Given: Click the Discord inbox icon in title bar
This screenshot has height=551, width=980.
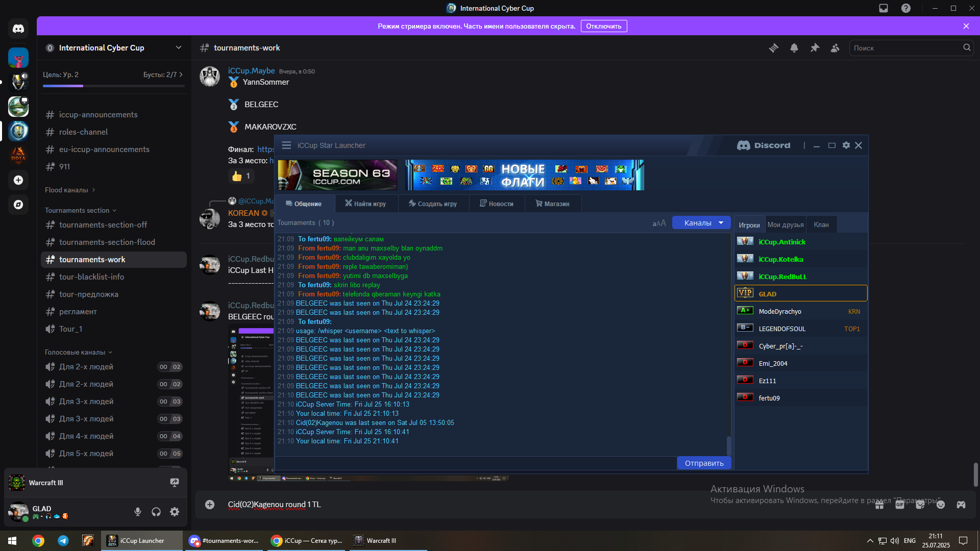Looking at the screenshot, I should pyautogui.click(x=884, y=8).
